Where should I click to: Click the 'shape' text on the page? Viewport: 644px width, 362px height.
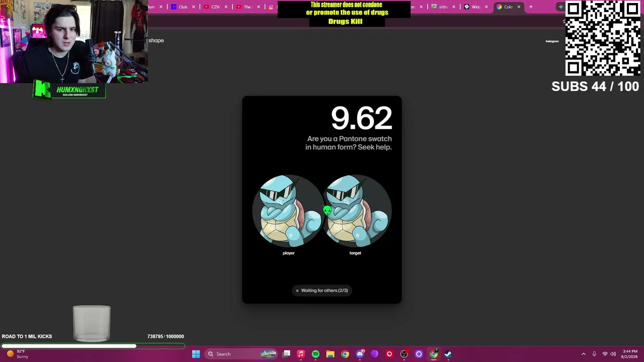pyautogui.click(x=156, y=40)
